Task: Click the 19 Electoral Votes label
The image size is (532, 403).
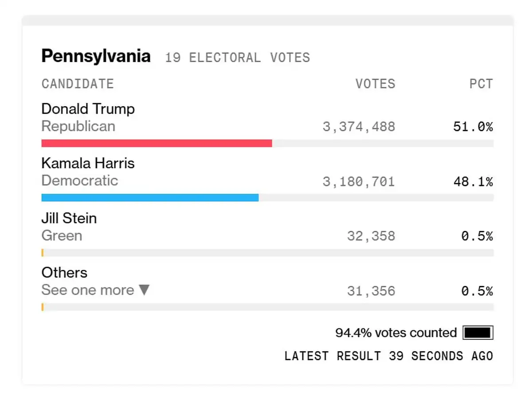Action: pyautogui.click(x=237, y=58)
